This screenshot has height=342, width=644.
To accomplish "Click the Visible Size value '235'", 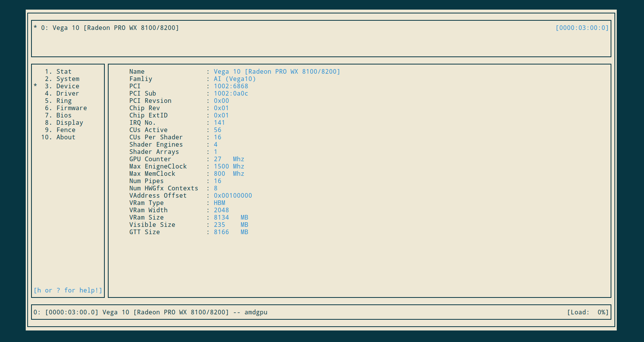I will [x=220, y=225].
